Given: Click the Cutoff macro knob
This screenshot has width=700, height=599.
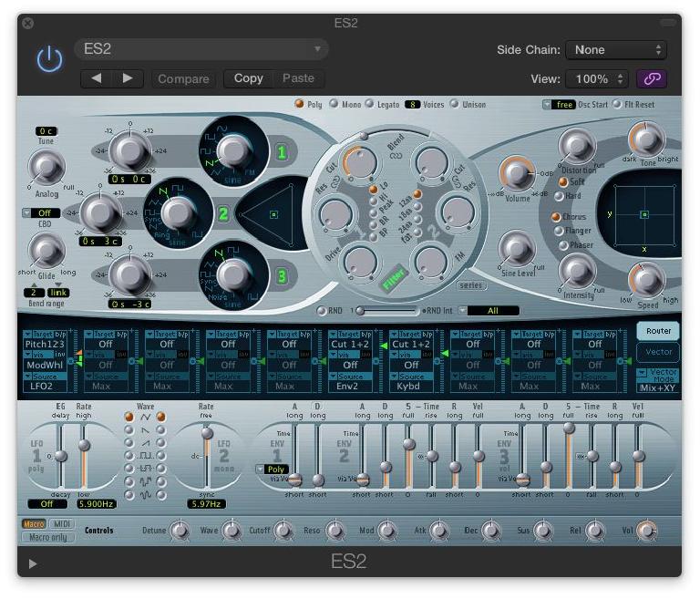Looking at the screenshot, I should (x=283, y=531).
